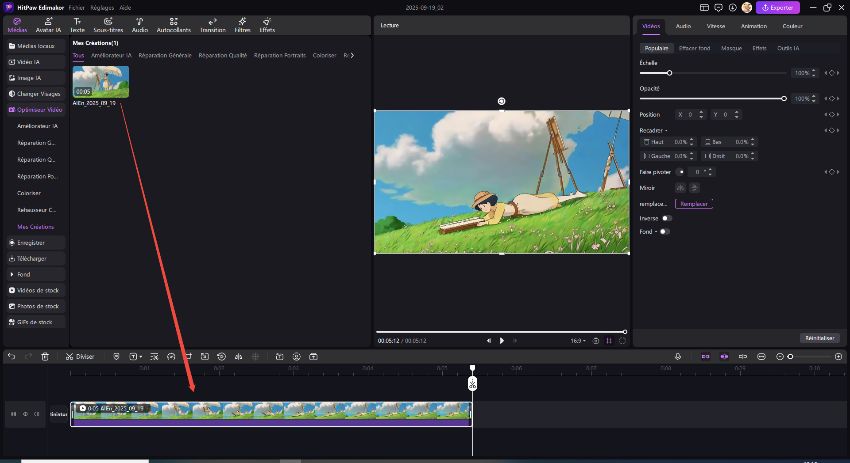Add keyframe for Opacité
This screenshot has width=850, height=463.
tap(832, 98)
